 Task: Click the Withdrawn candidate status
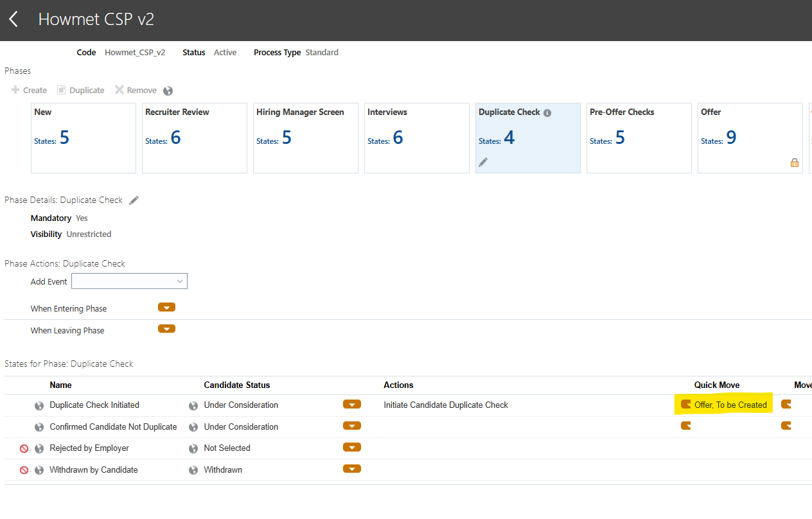(223, 470)
